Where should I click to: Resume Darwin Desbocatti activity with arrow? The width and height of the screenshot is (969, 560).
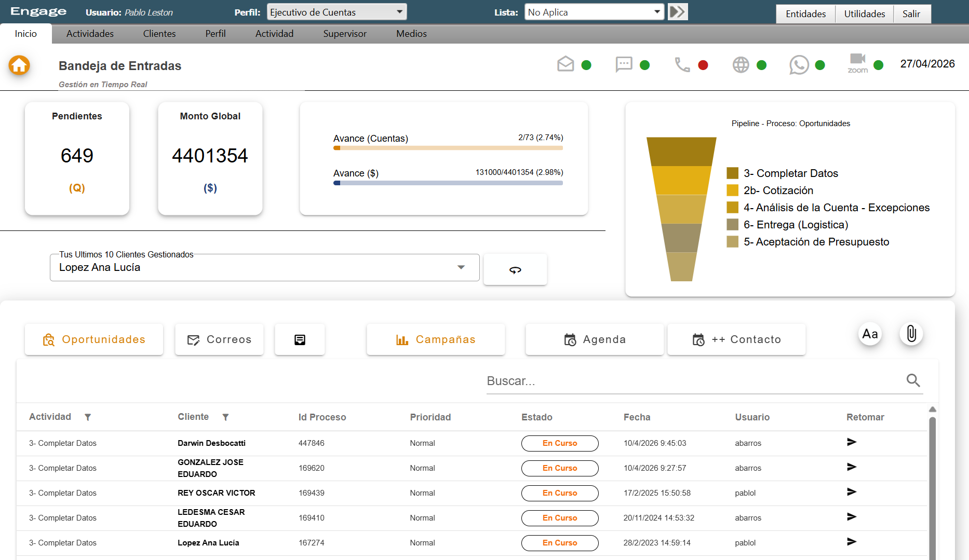tap(852, 442)
